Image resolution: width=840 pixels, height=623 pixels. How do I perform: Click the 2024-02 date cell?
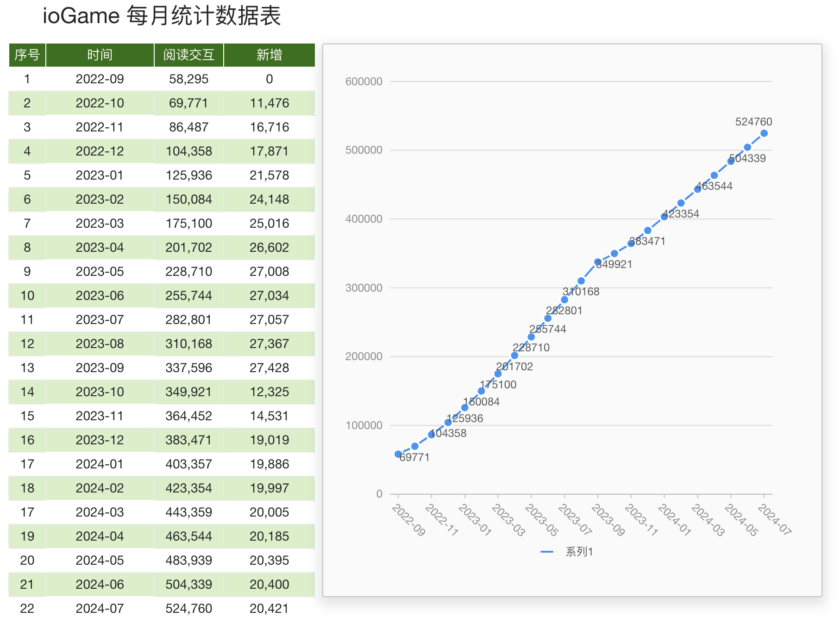tap(100, 488)
